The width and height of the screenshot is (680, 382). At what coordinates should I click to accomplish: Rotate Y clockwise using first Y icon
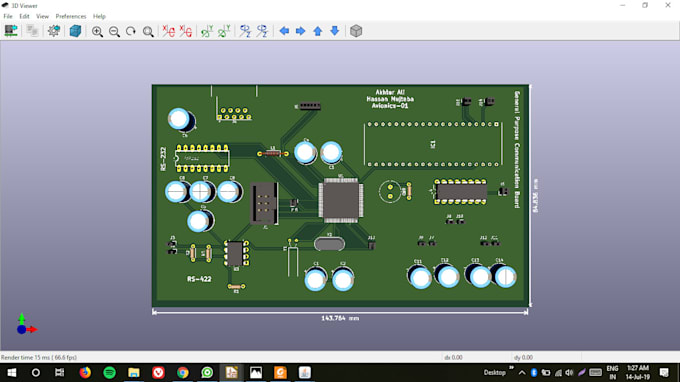pyautogui.click(x=207, y=31)
